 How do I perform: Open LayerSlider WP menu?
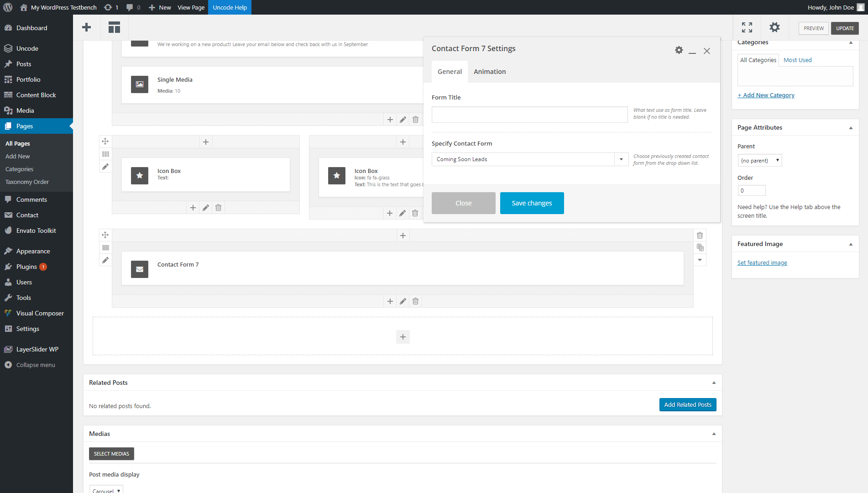pos(37,349)
